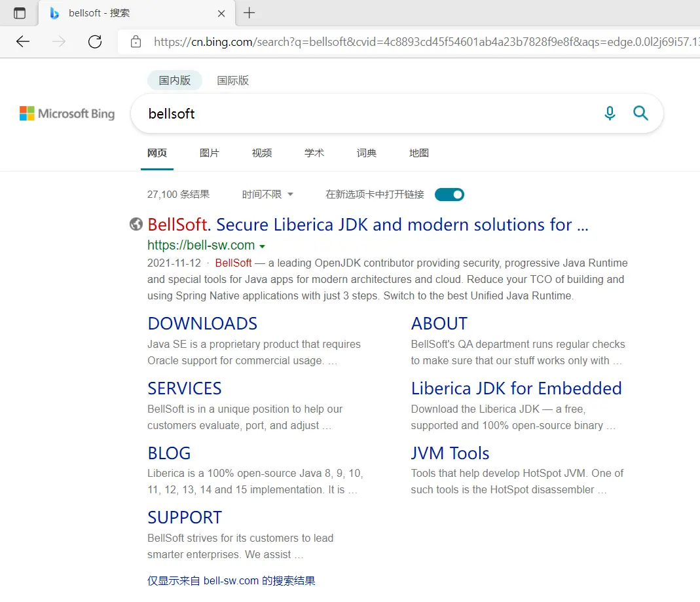This screenshot has width=700, height=602.
Task: Disable opening links in new tabs
Action: pos(449,194)
